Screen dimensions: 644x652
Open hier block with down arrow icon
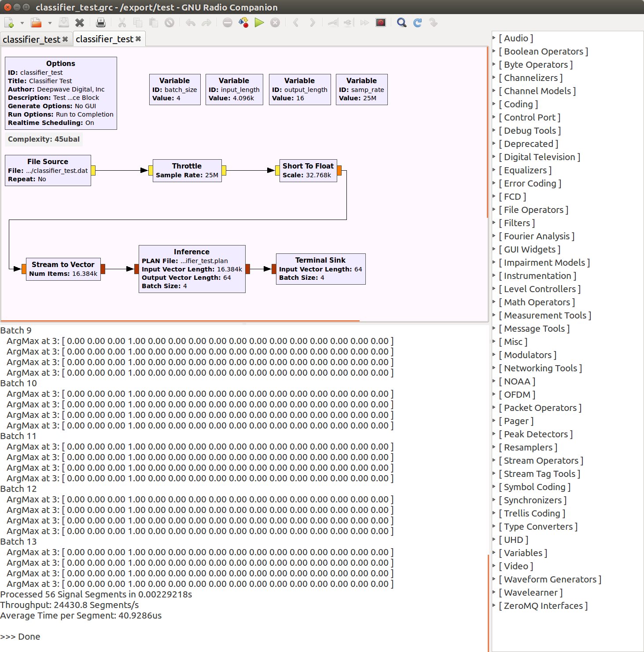434,23
